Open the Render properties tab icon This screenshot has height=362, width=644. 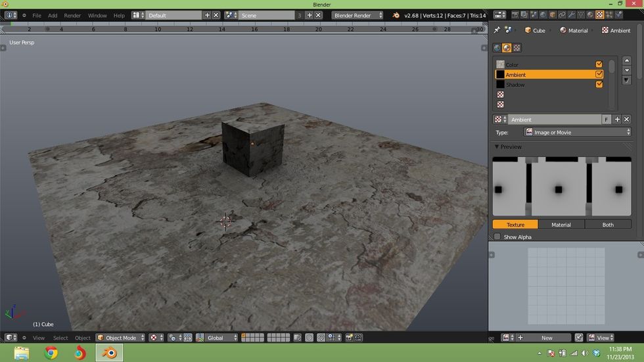[x=515, y=14]
